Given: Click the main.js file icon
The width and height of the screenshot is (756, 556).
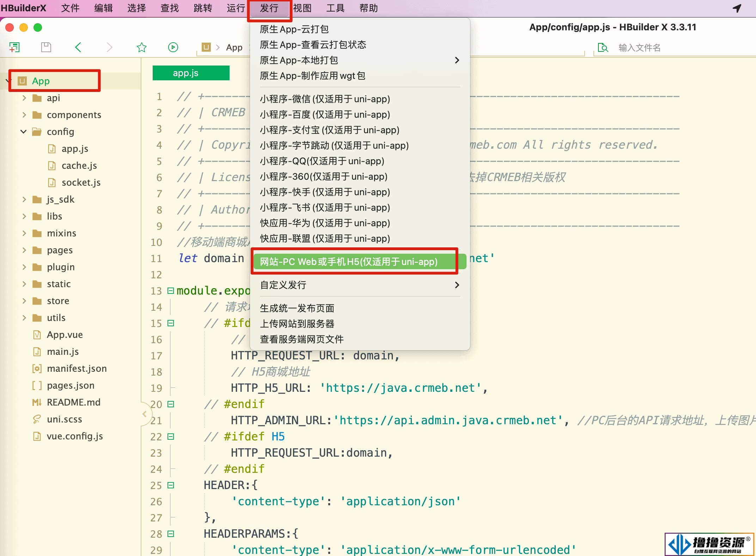Looking at the screenshot, I should pyautogui.click(x=37, y=352).
